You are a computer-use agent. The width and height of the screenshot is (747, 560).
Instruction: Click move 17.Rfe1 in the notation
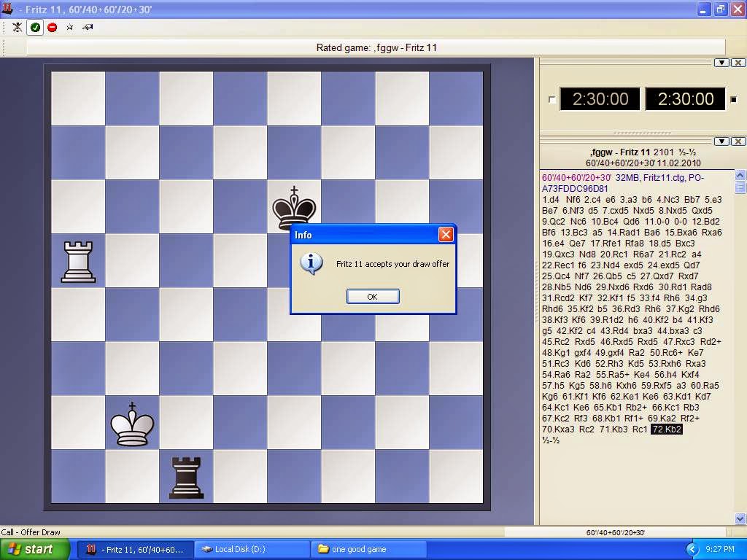(608, 244)
